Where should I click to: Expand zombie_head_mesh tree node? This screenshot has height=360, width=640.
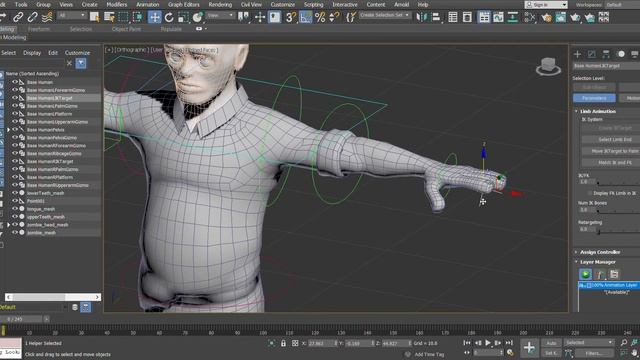coord(8,225)
